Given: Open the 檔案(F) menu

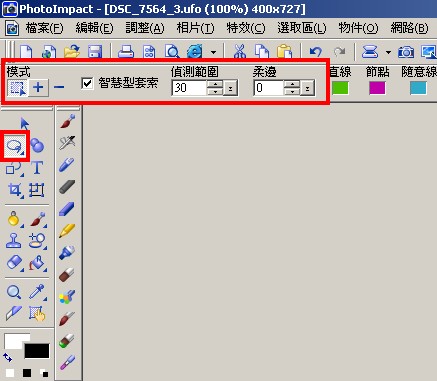Looking at the screenshot, I should coord(44,28).
